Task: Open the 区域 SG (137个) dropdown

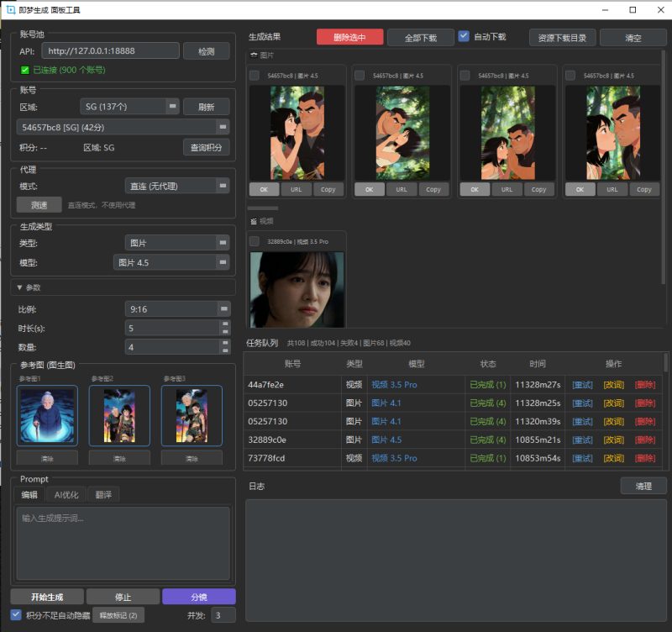Action: 173,107
